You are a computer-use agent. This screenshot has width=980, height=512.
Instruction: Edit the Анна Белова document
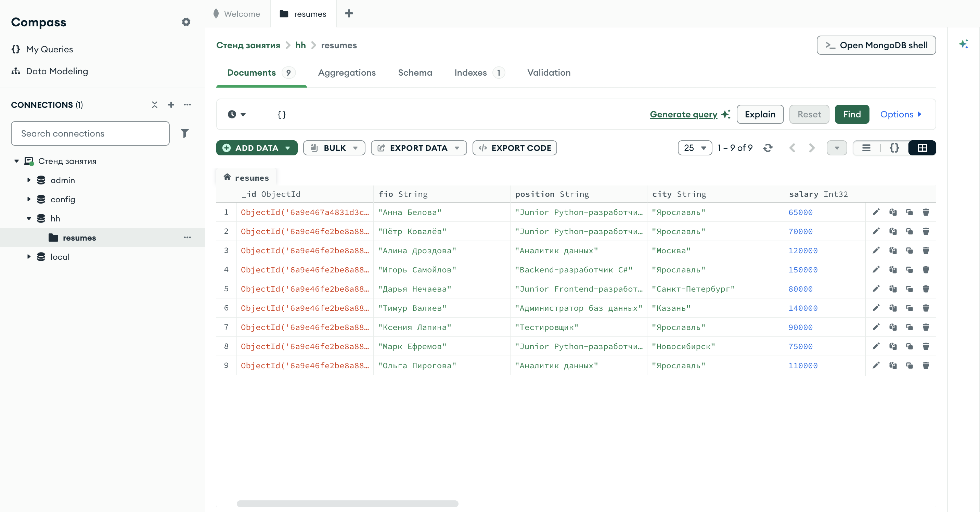click(x=876, y=212)
